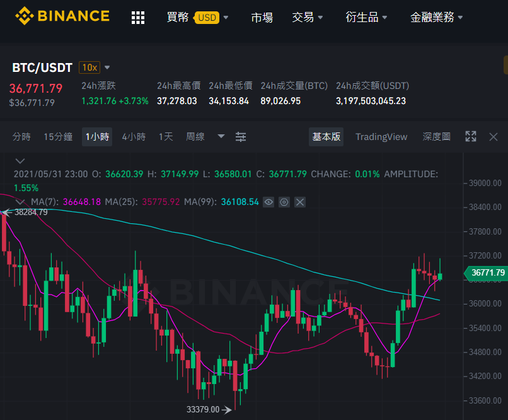This screenshot has width=508, height=420.
Task: Click the 10x leverage badge
Action: 89,67
